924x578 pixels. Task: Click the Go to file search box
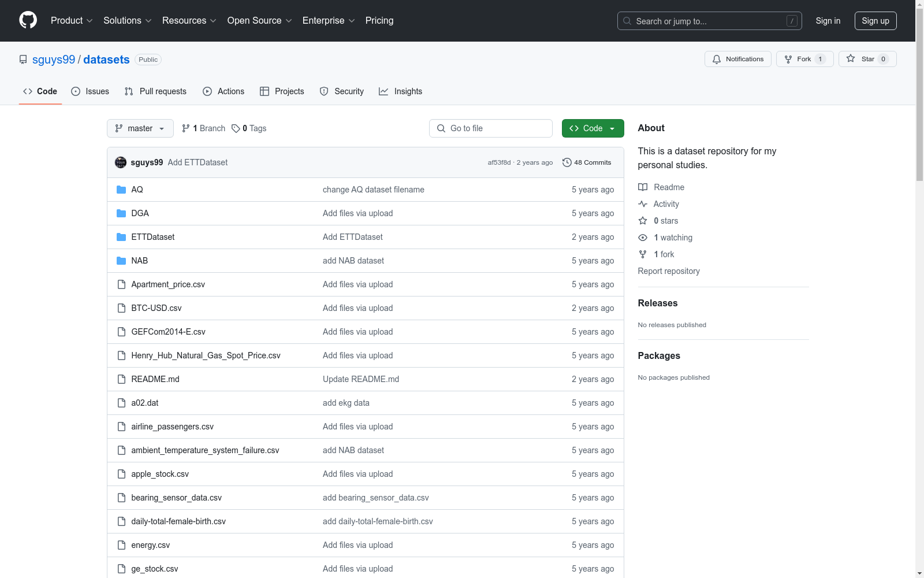pos(491,128)
